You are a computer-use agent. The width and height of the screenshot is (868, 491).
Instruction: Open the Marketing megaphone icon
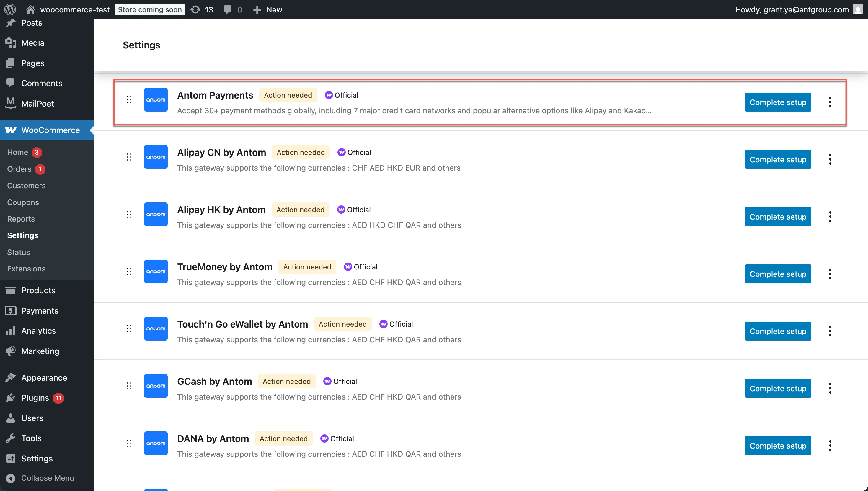coord(11,351)
